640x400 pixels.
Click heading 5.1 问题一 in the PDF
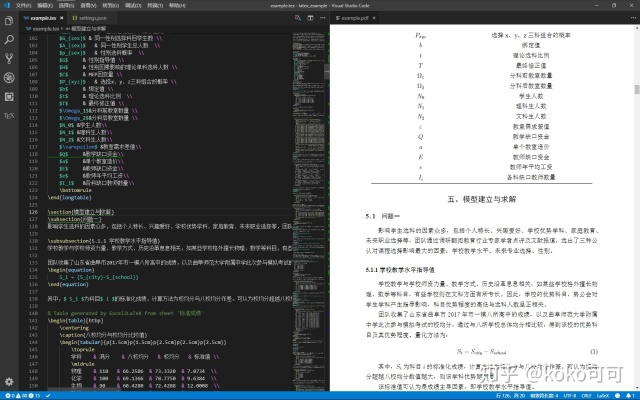(x=383, y=216)
